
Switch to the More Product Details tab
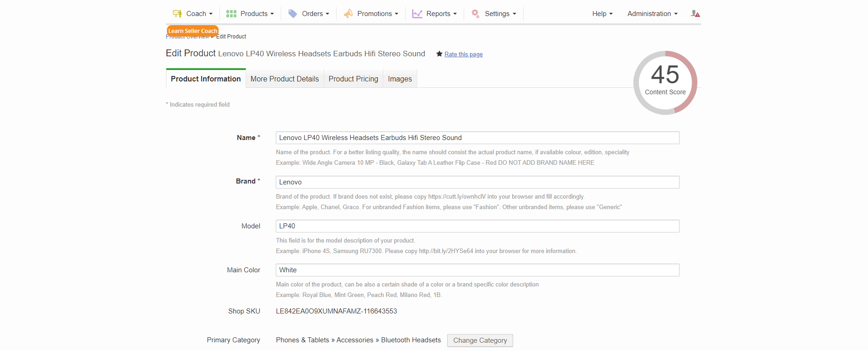[284, 79]
